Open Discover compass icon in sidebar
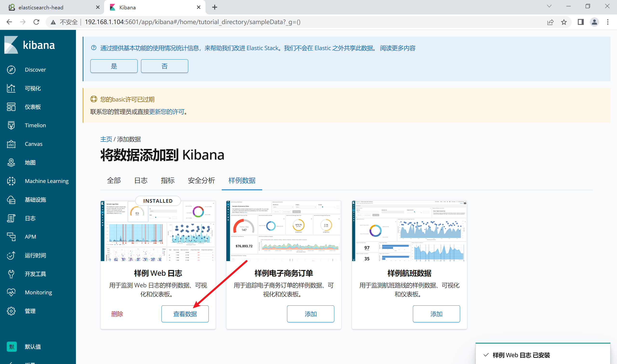The image size is (617, 364). [11, 70]
